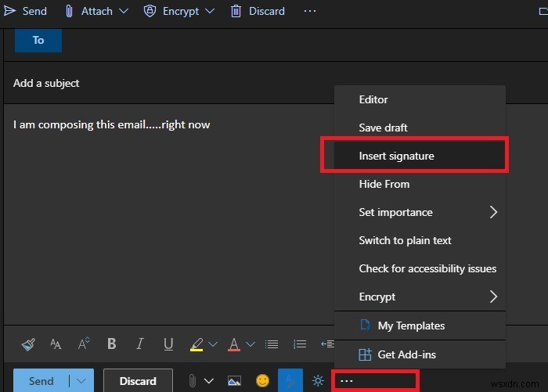Expand the Send button dropdown chevron
548x392 pixels.
[x=81, y=381]
